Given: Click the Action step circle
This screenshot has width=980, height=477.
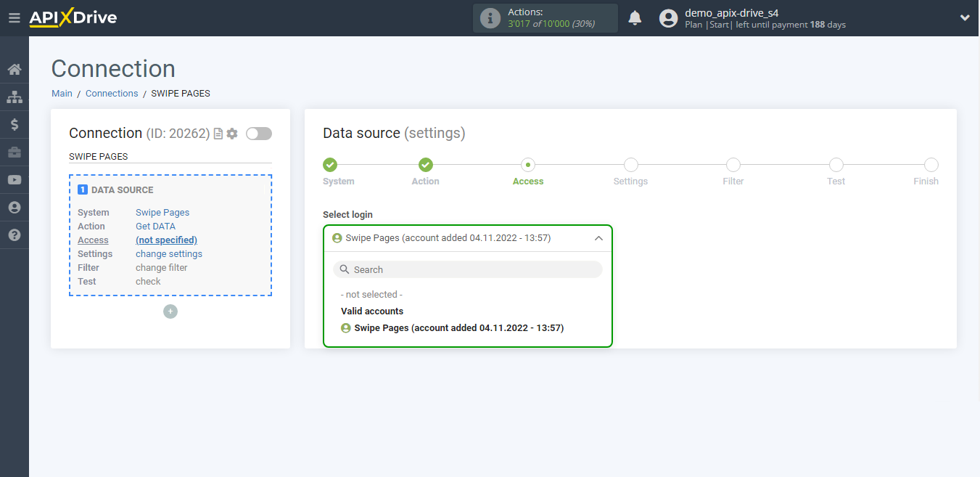Looking at the screenshot, I should 426,165.
